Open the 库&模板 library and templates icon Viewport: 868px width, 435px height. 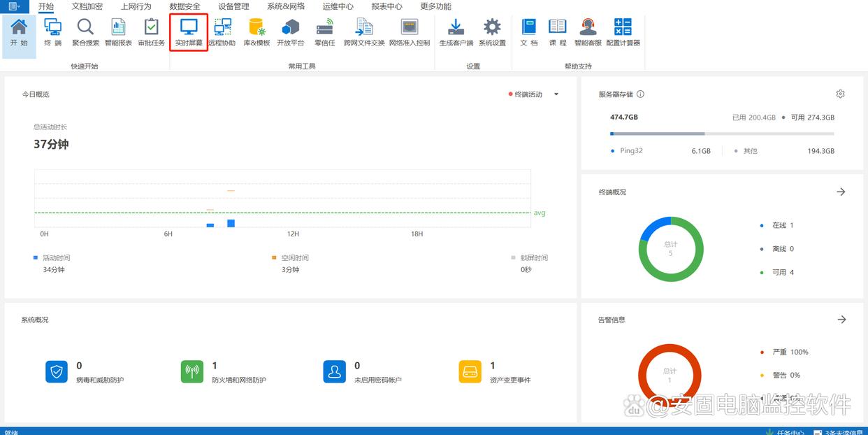(x=256, y=32)
